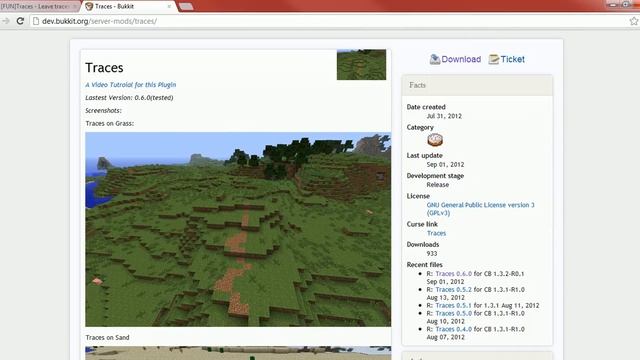Image resolution: width=640 pixels, height=360 pixels.
Task: Click the 'Traces on Sand' caption
Action: (107, 338)
